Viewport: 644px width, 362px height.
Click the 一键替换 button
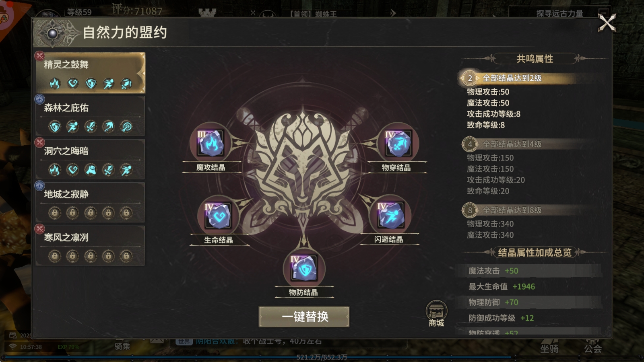tap(304, 317)
